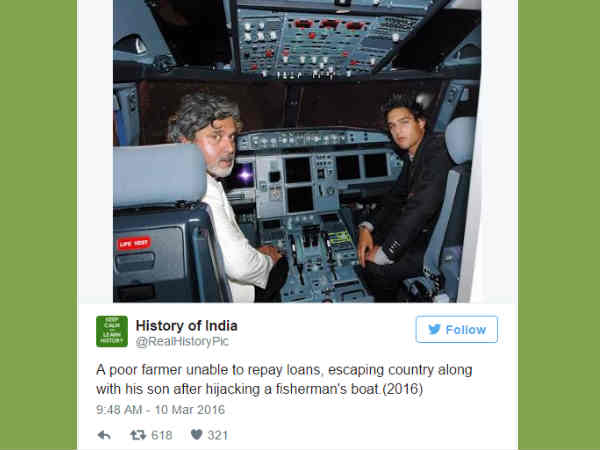
Task: Click the green background right of tweet
Action: pyautogui.click(x=559, y=225)
